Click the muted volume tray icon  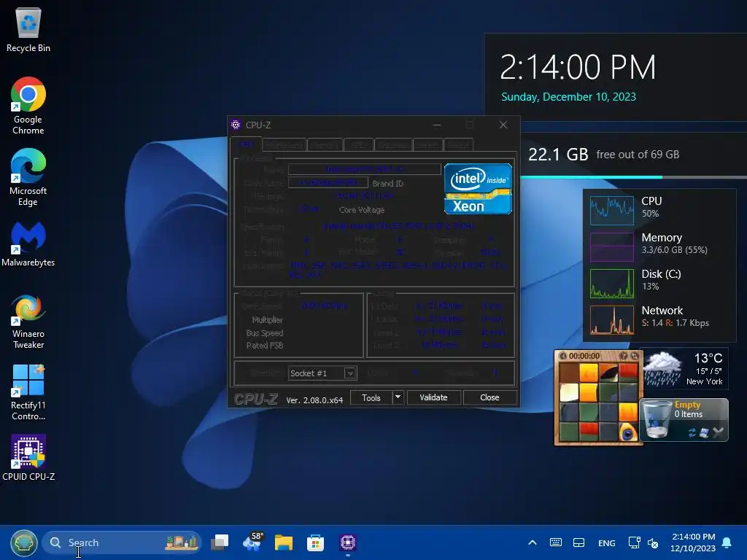[653, 542]
